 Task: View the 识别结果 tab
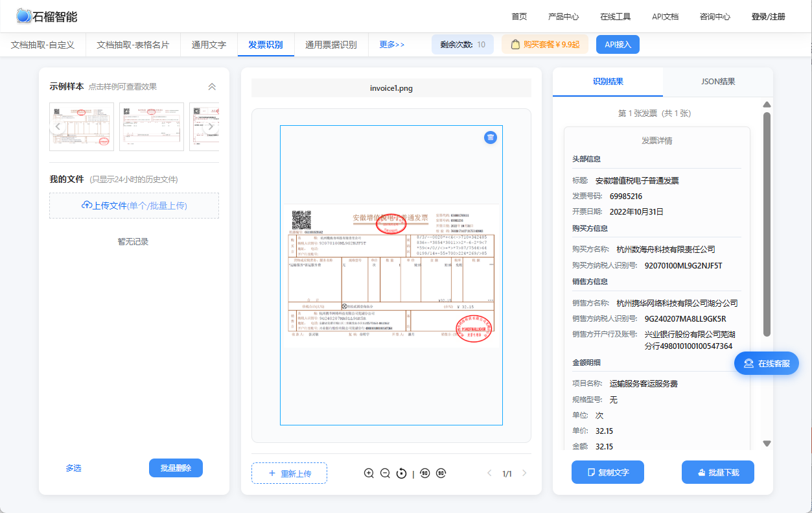click(608, 82)
